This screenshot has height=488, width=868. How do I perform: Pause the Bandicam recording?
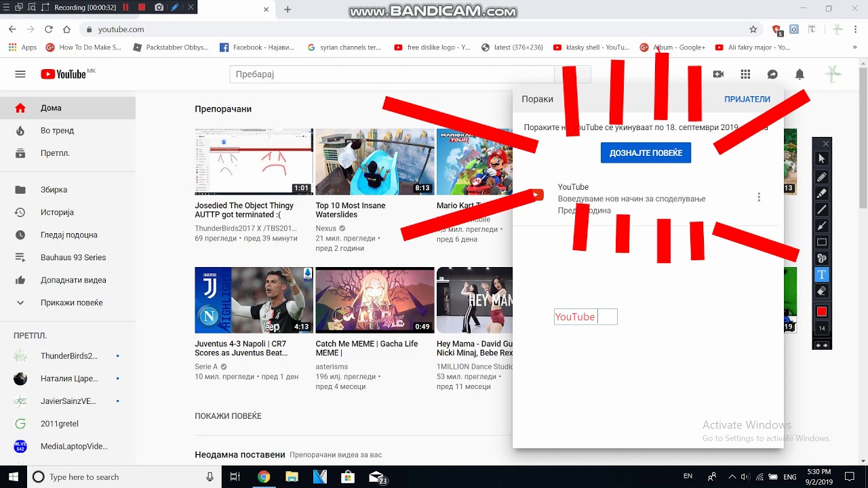tap(125, 7)
